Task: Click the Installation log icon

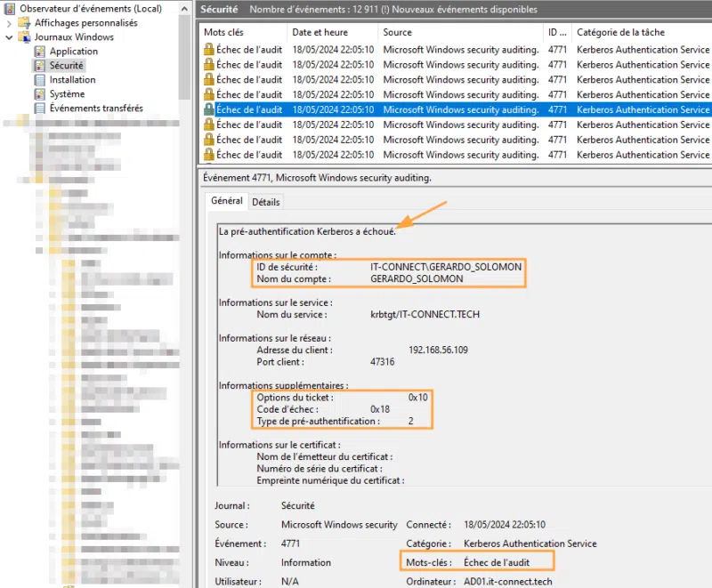Action: point(40,80)
